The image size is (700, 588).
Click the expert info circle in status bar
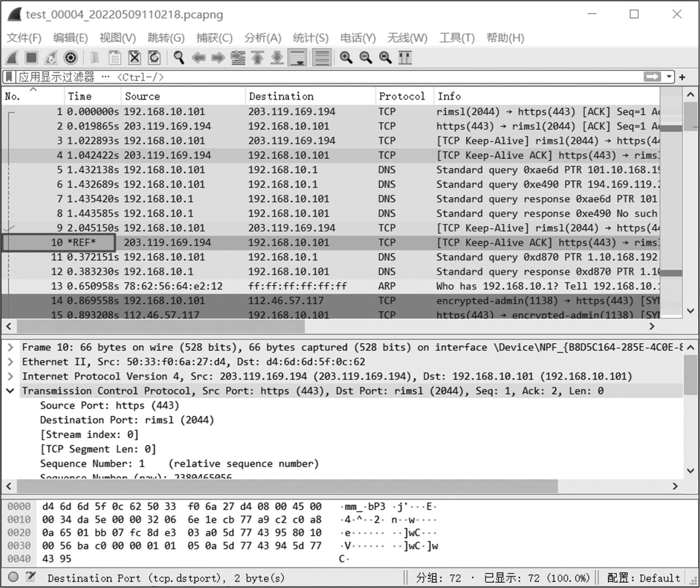pos(13,577)
